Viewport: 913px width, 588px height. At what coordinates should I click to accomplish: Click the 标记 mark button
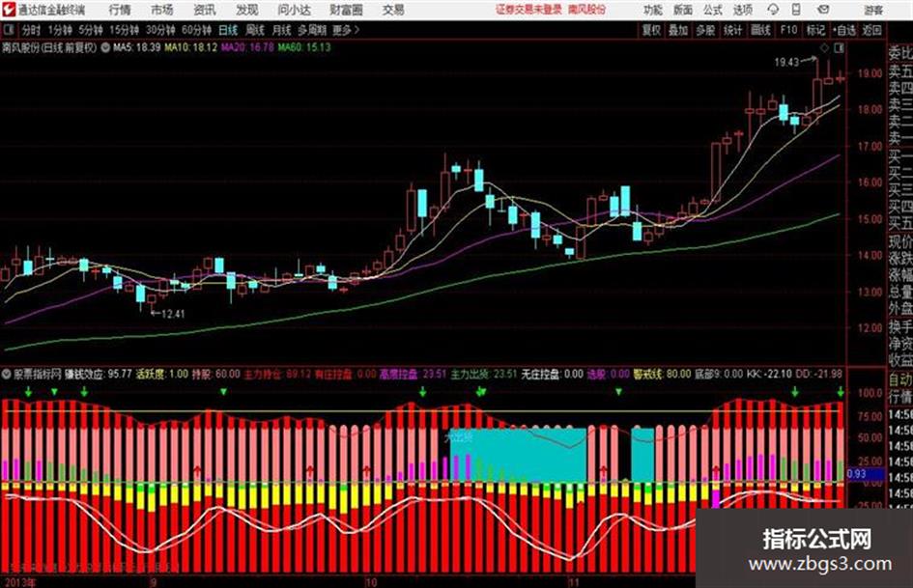pyautogui.click(x=815, y=30)
